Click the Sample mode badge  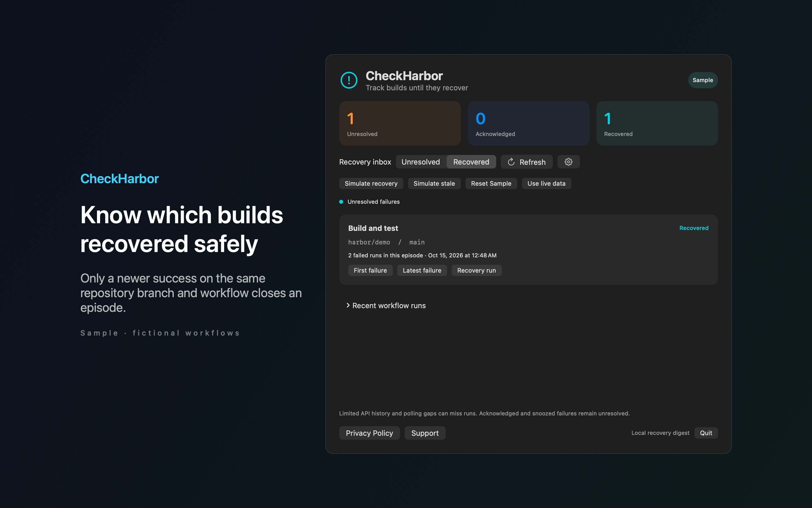tap(703, 80)
